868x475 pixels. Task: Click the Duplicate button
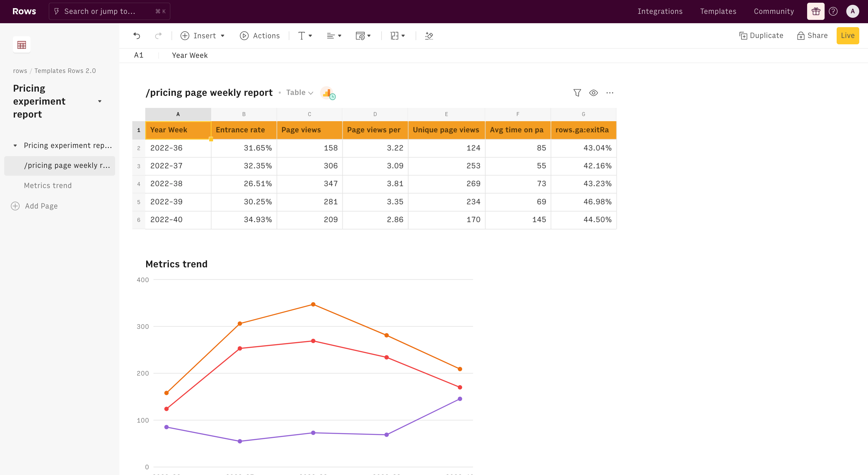click(x=761, y=36)
